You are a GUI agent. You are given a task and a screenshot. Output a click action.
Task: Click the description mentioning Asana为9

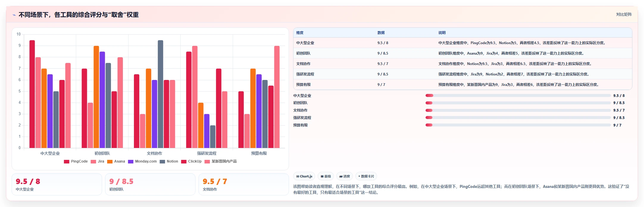point(511,53)
